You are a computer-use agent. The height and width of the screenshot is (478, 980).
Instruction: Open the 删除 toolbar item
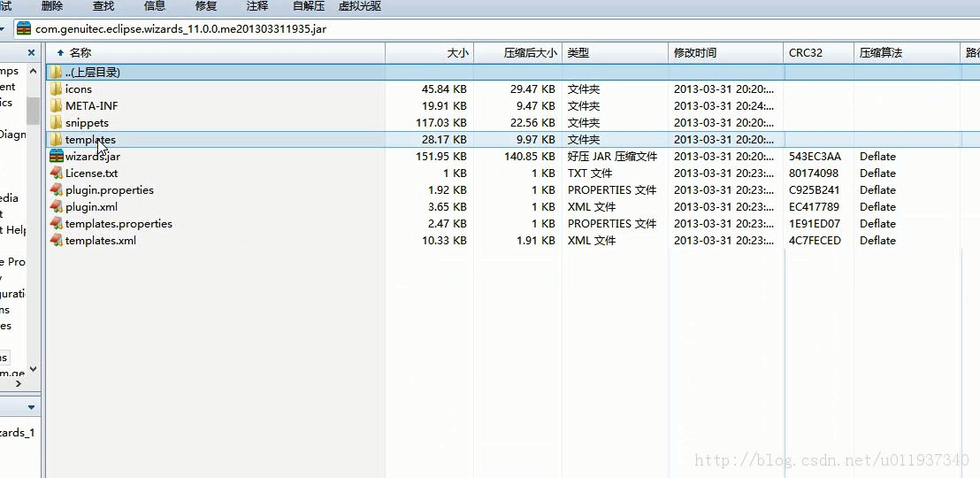click(x=52, y=6)
